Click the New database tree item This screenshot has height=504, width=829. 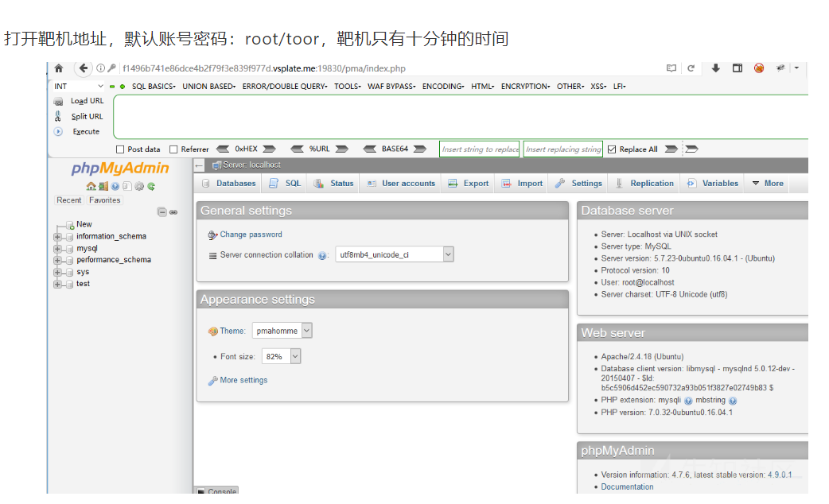pyautogui.click(x=84, y=224)
